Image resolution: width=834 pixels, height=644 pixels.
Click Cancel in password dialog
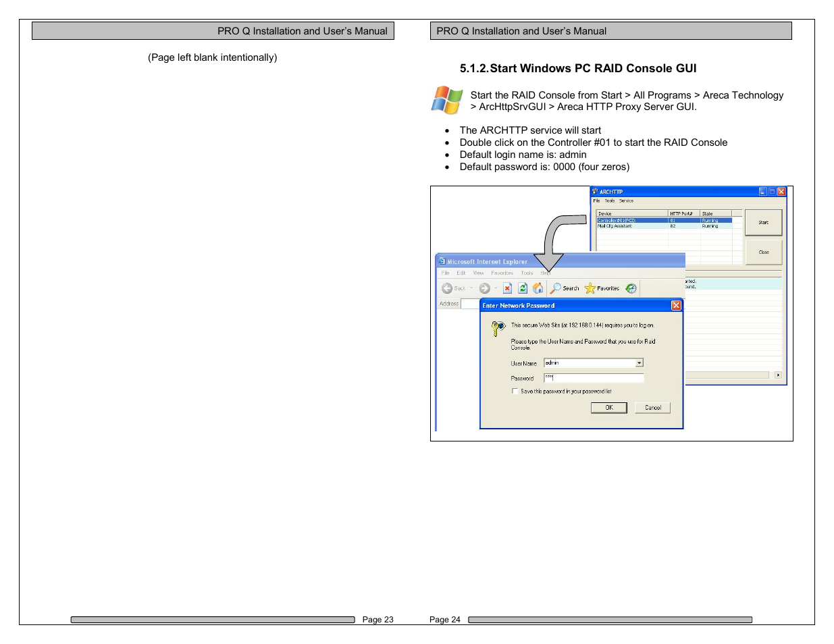(652, 408)
